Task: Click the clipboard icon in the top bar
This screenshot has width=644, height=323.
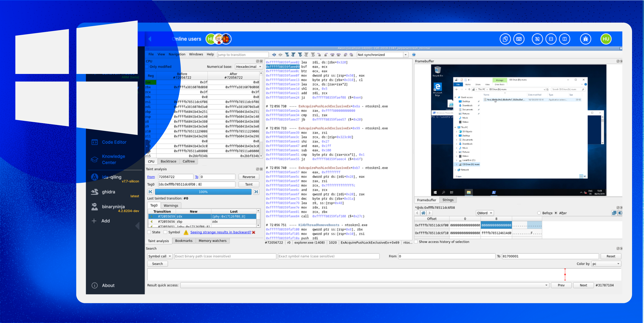Action: [x=505, y=39]
